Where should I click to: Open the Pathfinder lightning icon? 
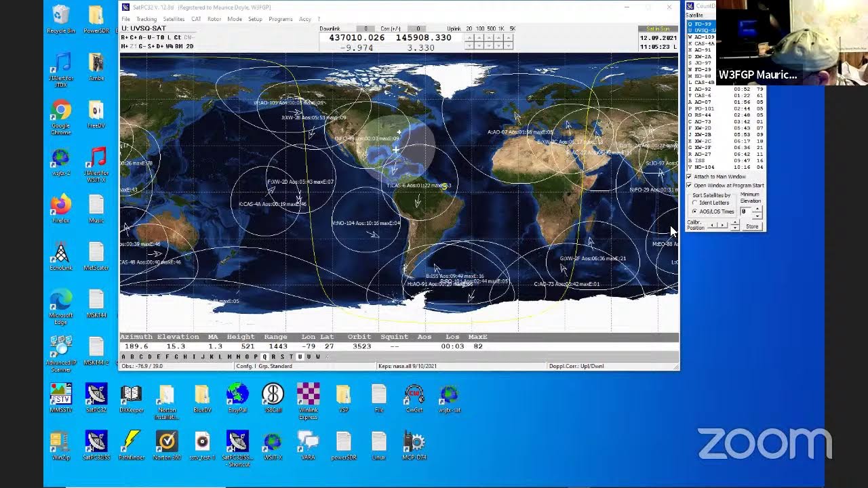pyautogui.click(x=132, y=445)
